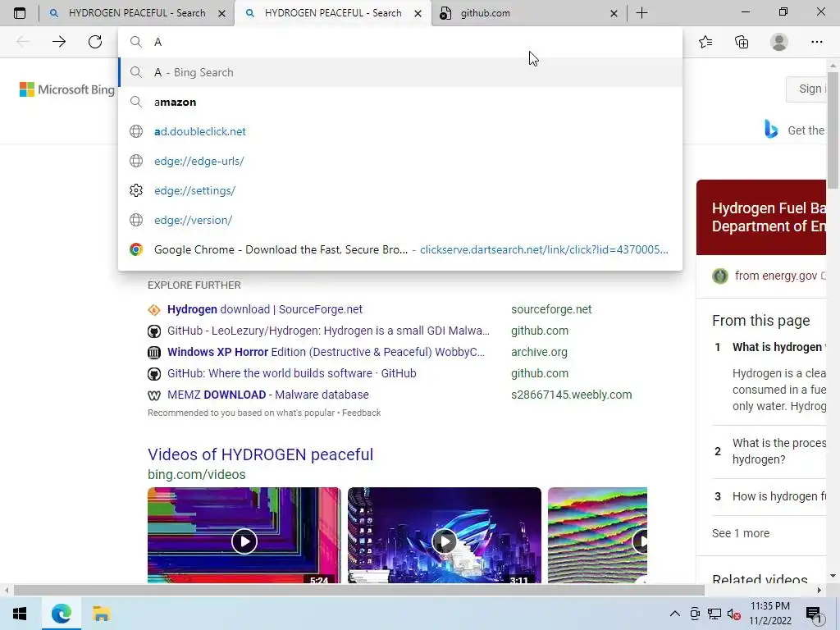840x630 pixels.
Task: Open 'GitHub: Where the world builds software' link
Action: point(291,373)
